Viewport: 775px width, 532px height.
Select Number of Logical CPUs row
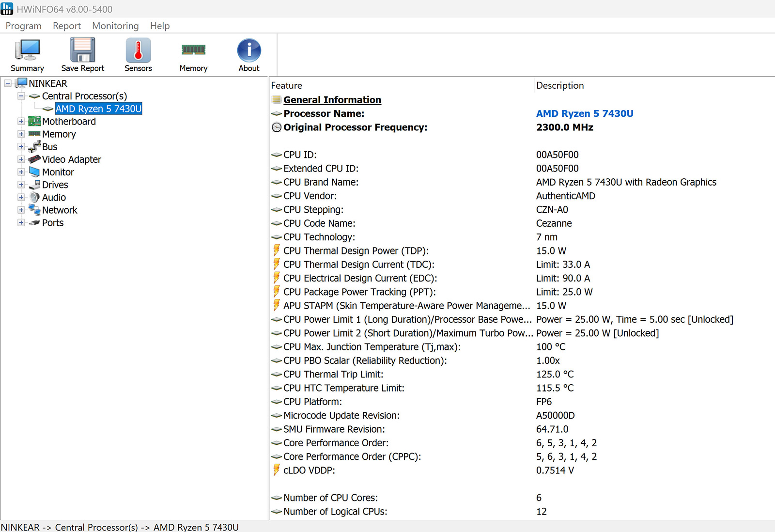(x=522, y=511)
